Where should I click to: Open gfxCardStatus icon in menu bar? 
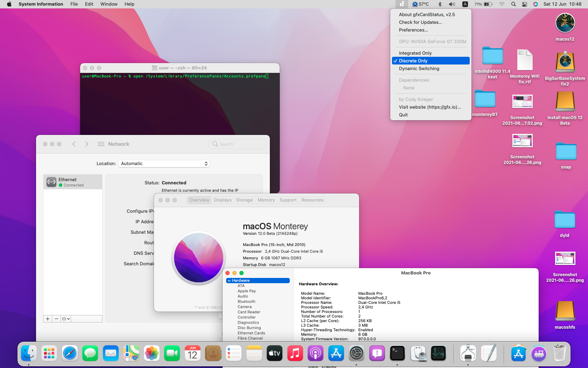pos(402,4)
